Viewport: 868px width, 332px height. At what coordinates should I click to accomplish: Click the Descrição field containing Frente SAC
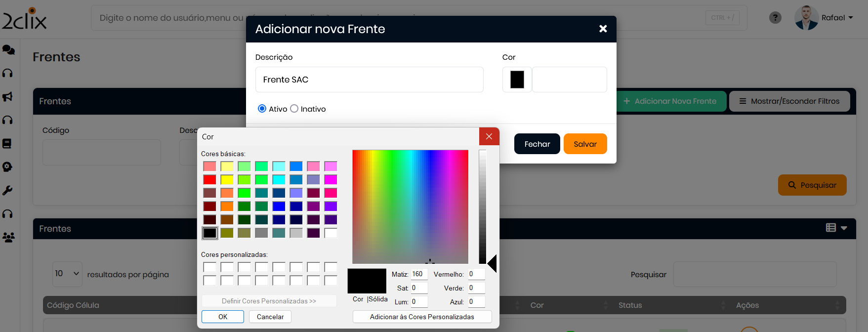[x=369, y=80]
